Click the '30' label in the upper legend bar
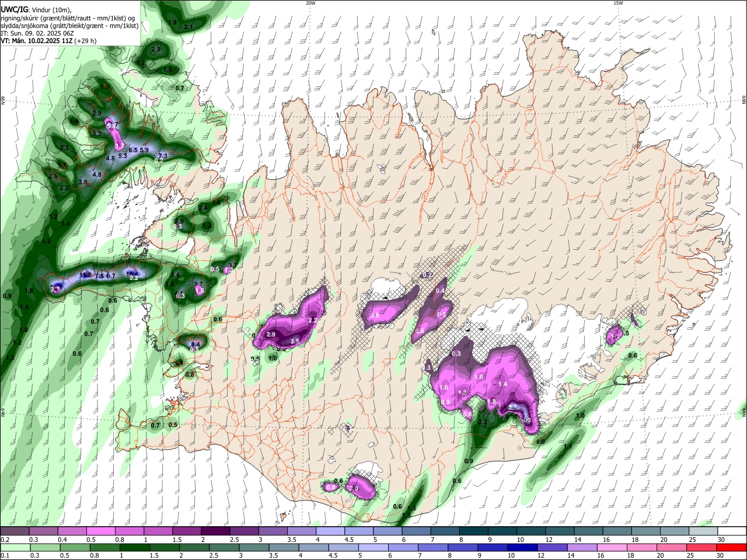 pyautogui.click(x=721, y=540)
